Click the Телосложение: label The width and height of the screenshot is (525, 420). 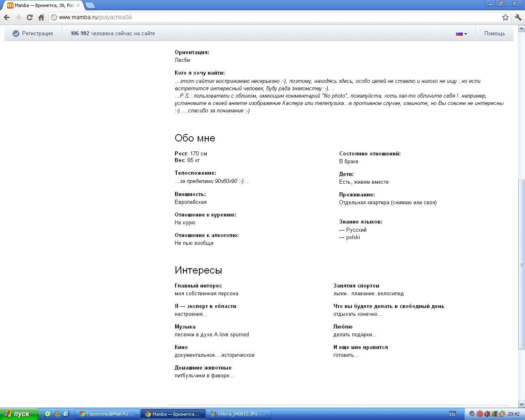[x=195, y=173]
